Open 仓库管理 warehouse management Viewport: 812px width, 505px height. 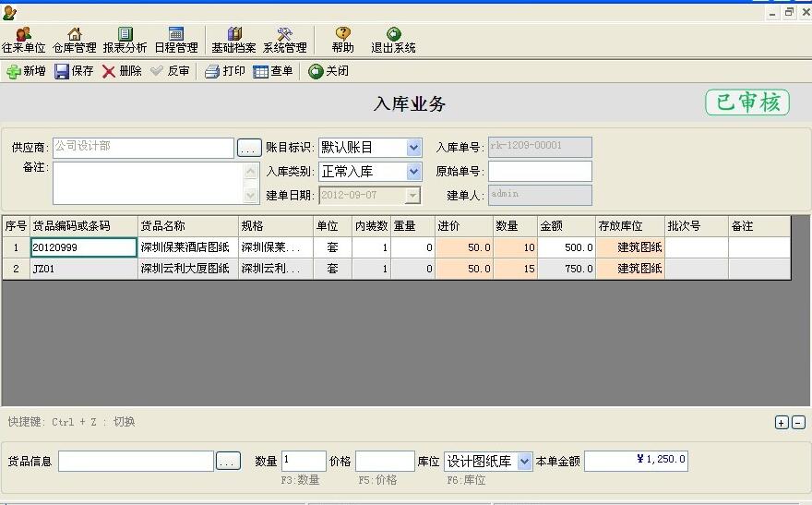pos(74,40)
